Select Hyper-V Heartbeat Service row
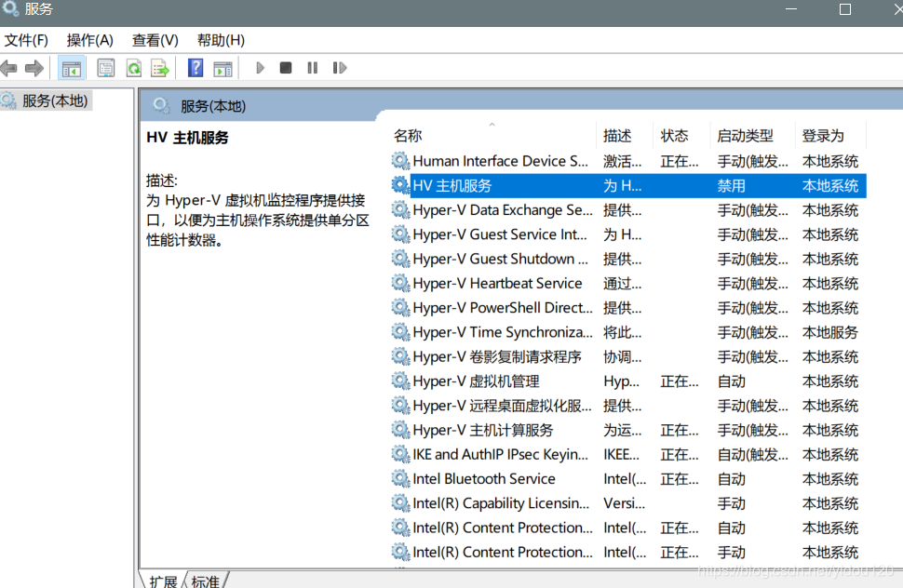The width and height of the screenshot is (903, 588). (628, 284)
